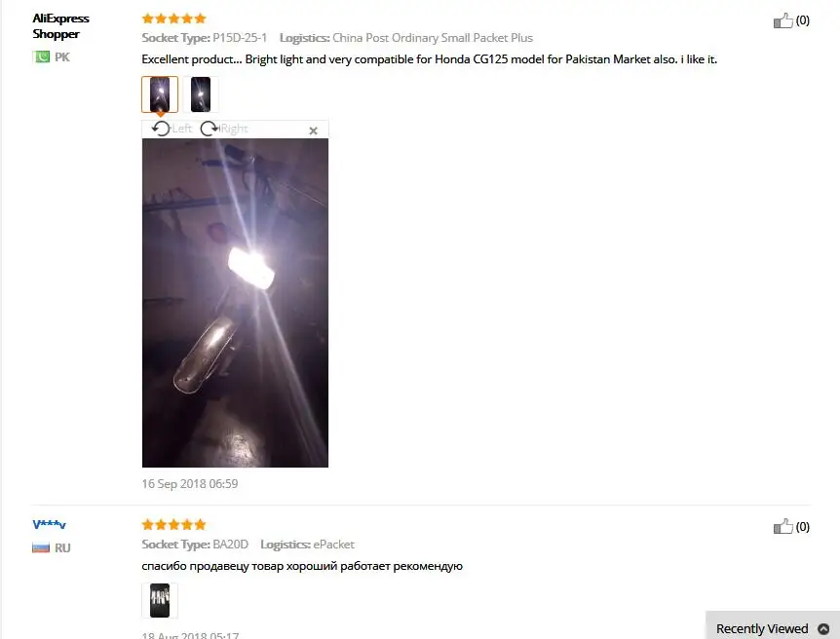Like the Pakistan shopper's review
The width and height of the screenshot is (840, 639).
point(783,20)
